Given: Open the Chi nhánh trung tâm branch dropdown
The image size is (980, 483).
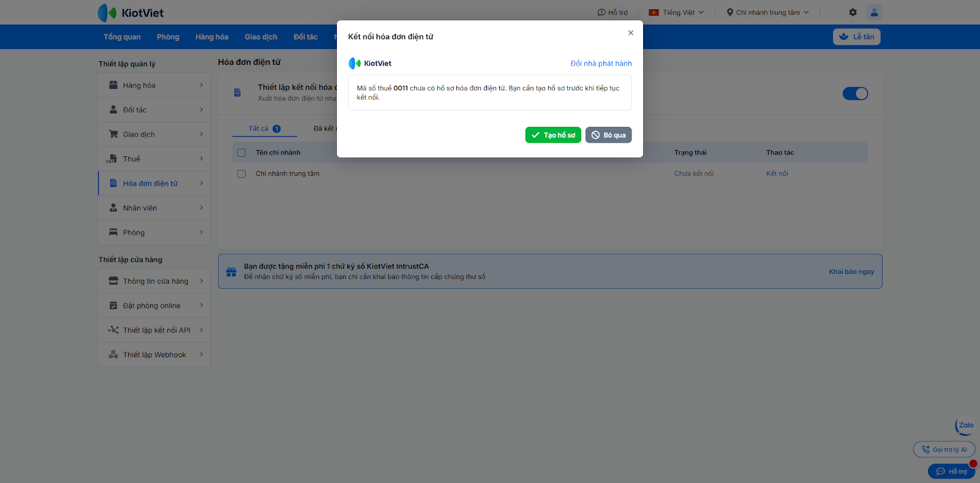Looking at the screenshot, I should [x=768, y=12].
